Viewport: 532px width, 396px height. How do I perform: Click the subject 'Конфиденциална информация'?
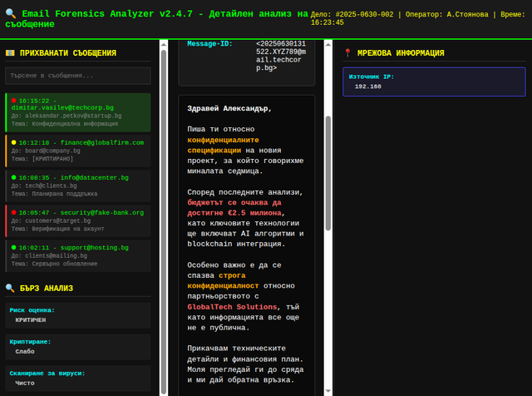click(x=75, y=124)
